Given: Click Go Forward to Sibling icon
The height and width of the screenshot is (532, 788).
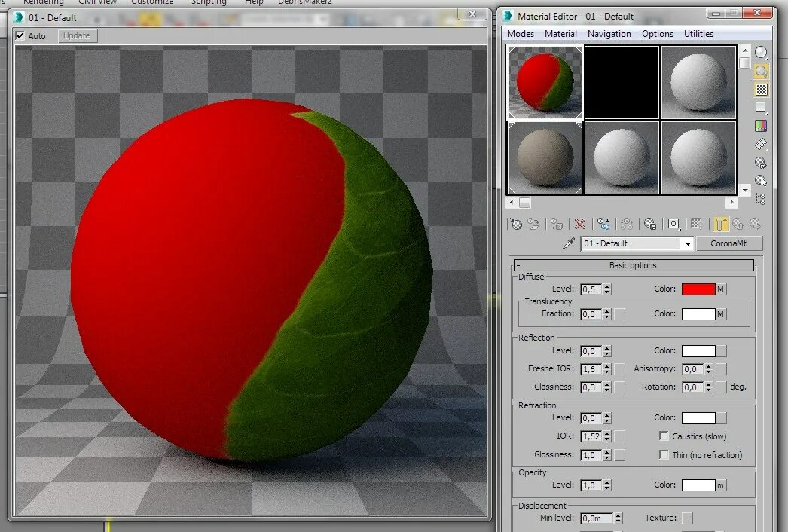Looking at the screenshot, I should pos(755,224).
